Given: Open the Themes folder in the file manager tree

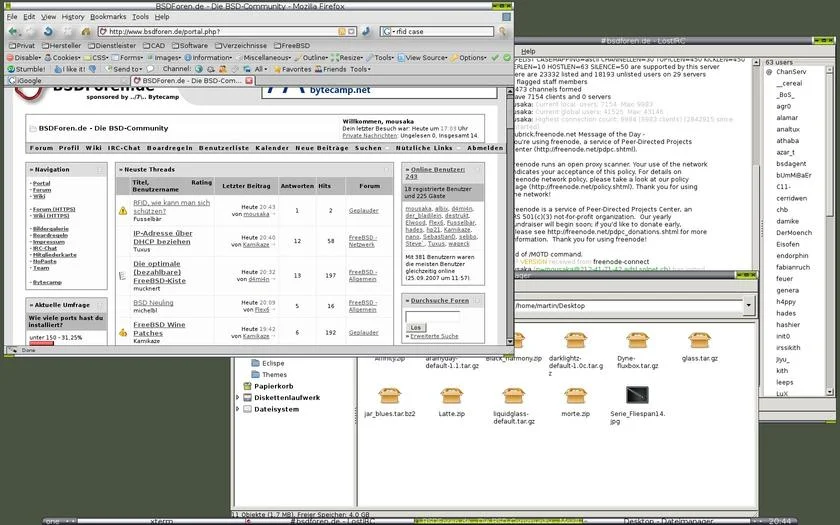Looking at the screenshot, I should coord(269,374).
